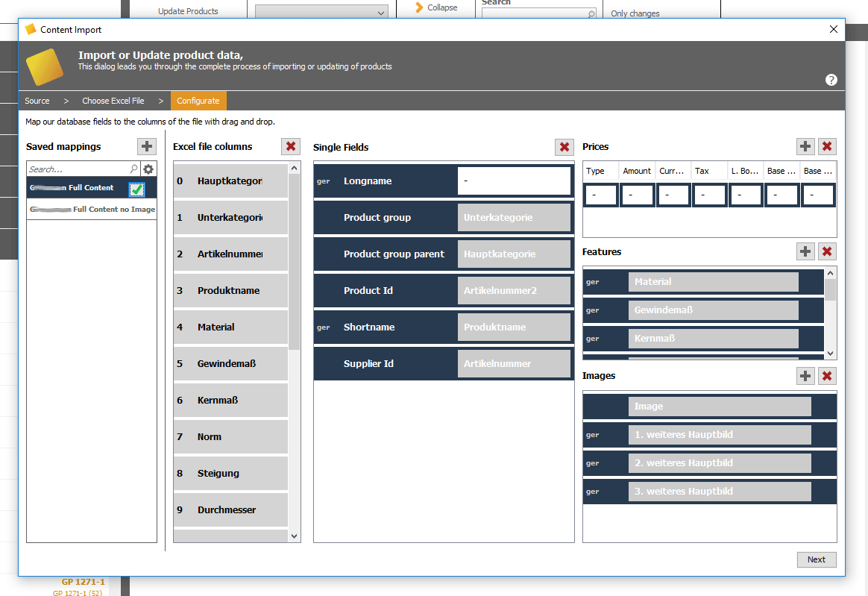This screenshot has width=868, height=596.
Task: Click up arrow of Features list scrollbar
Action: (x=830, y=273)
